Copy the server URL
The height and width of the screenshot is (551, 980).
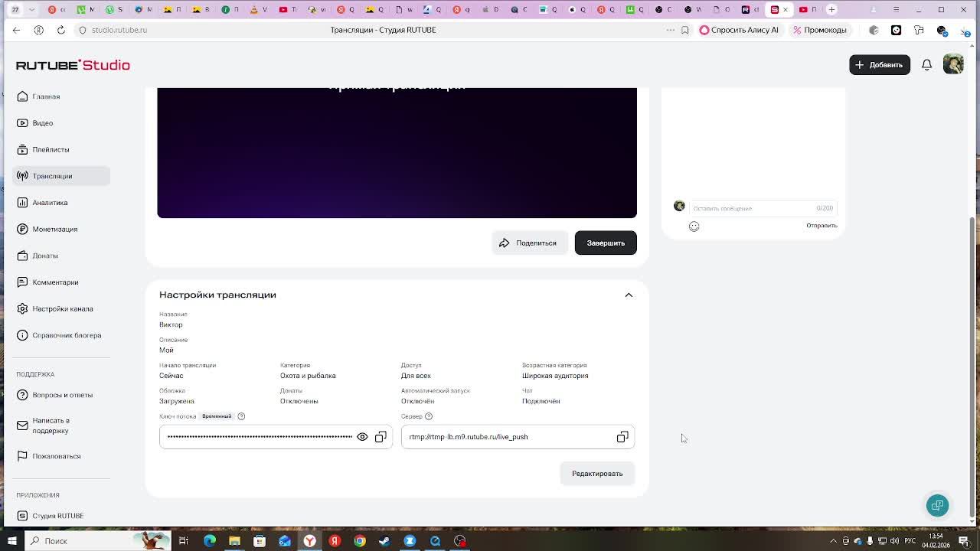[622, 437]
